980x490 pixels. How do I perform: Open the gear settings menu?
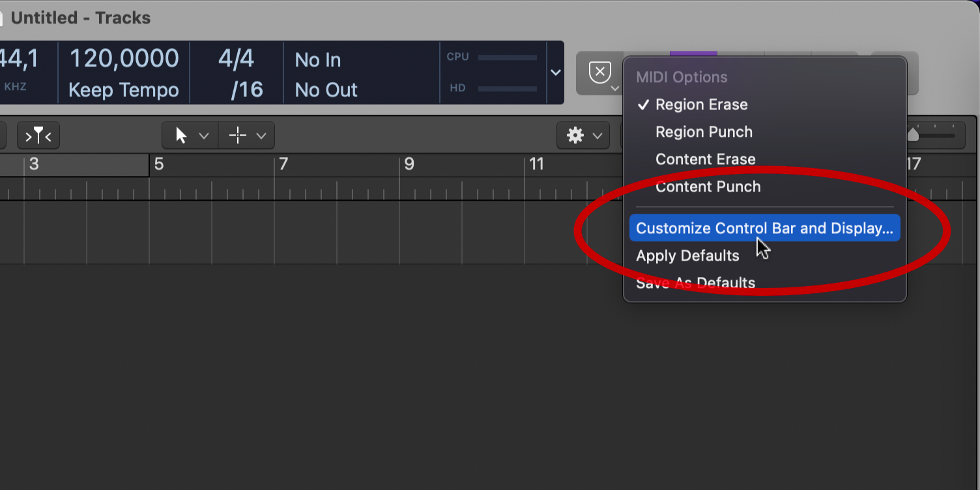click(583, 136)
